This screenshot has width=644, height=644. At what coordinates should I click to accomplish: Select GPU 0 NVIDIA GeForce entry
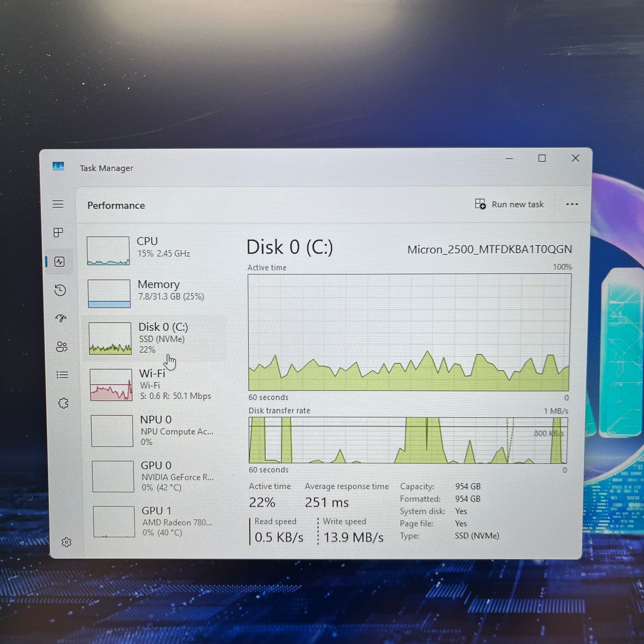click(157, 476)
